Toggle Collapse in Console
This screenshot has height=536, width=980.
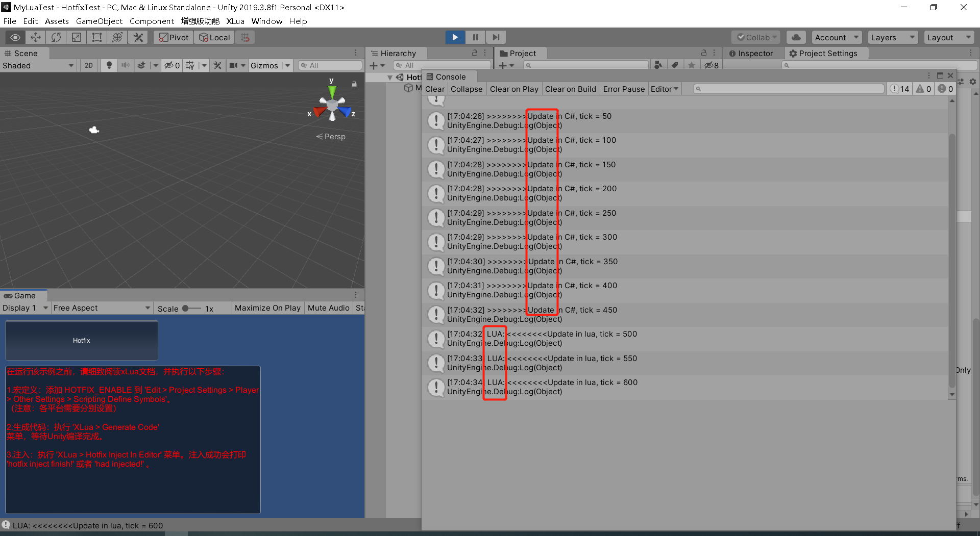[x=467, y=89]
